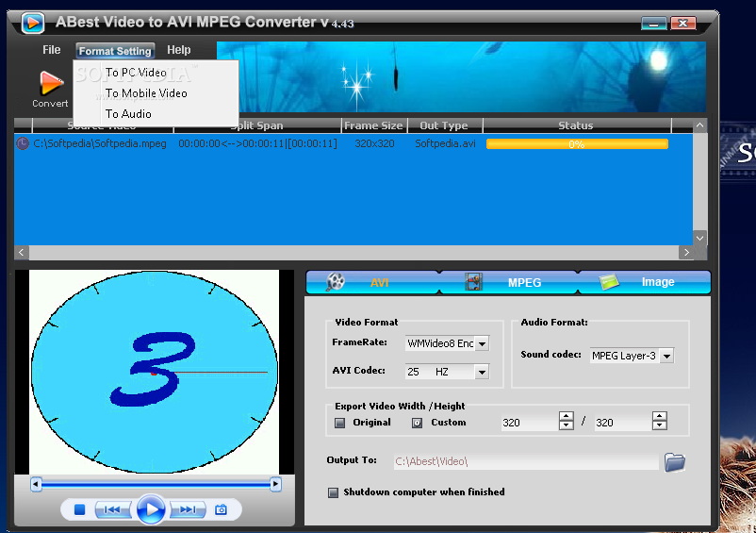
Task: Click the clock icon beside Softpedia.mpeg
Action: click(23, 143)
